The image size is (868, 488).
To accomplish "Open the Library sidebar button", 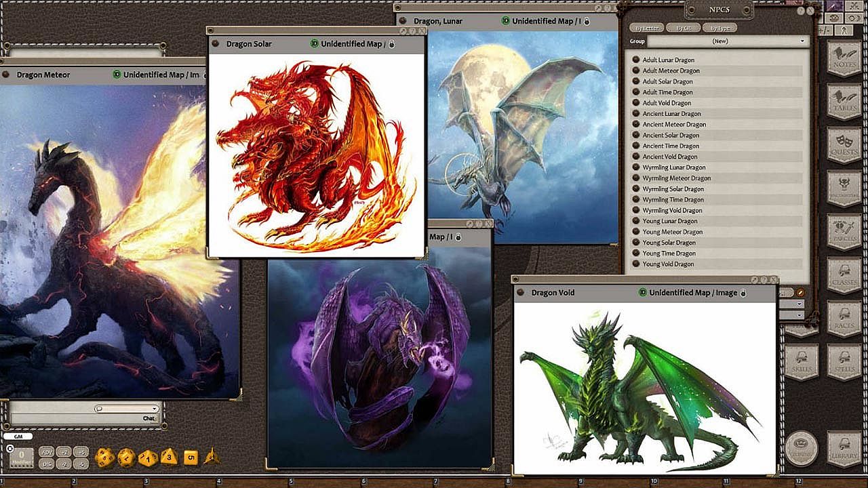I will tap(844, 449).
